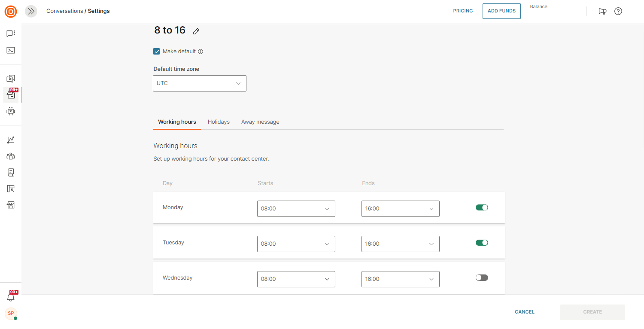Turn off Tuesday working hours toggle
This screenshot has height=329, width=644.
click(x=482, y=243)
